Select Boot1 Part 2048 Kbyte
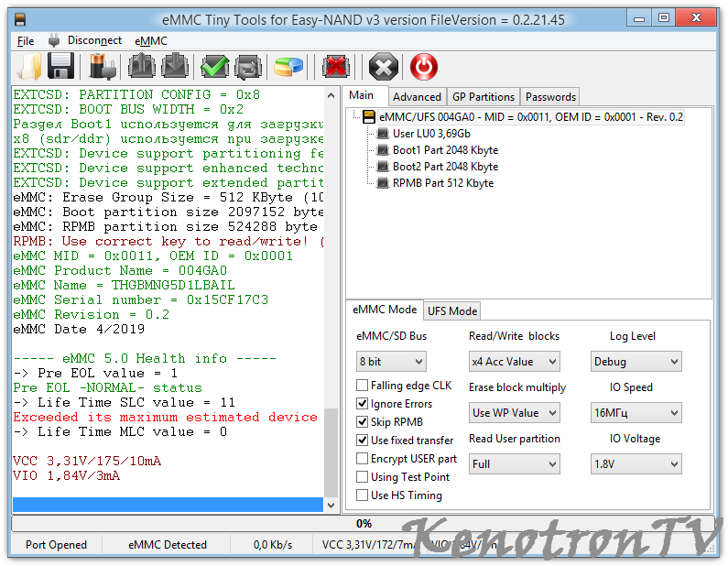728x566 pixels. tap(445, 150)
